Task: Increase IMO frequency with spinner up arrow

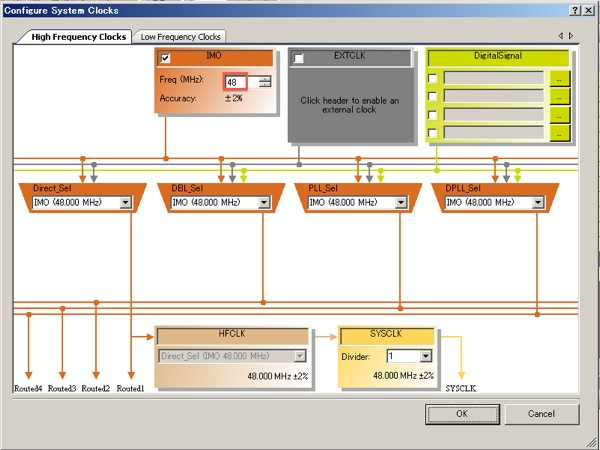Action: [x=265, y=78]
